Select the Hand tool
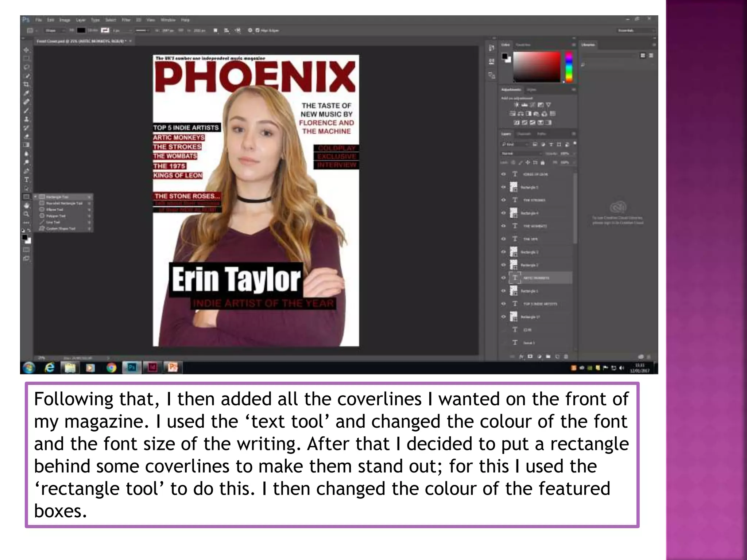 27,206
